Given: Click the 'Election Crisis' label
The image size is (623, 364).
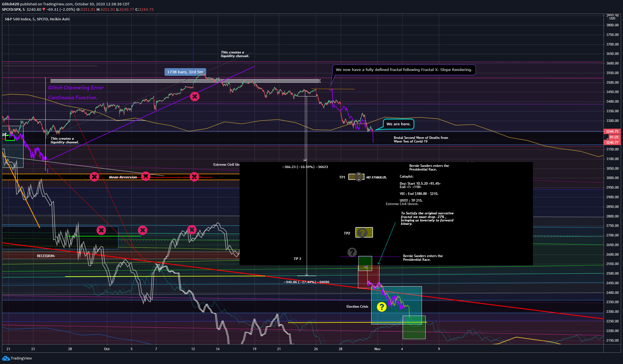Looking at the screenshot, I should click(357, 307).
